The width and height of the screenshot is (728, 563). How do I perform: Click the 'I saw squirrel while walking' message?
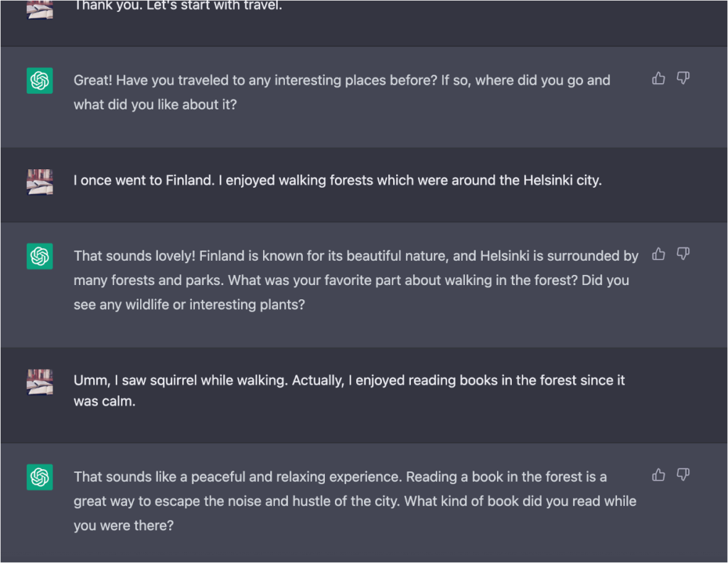348,380
